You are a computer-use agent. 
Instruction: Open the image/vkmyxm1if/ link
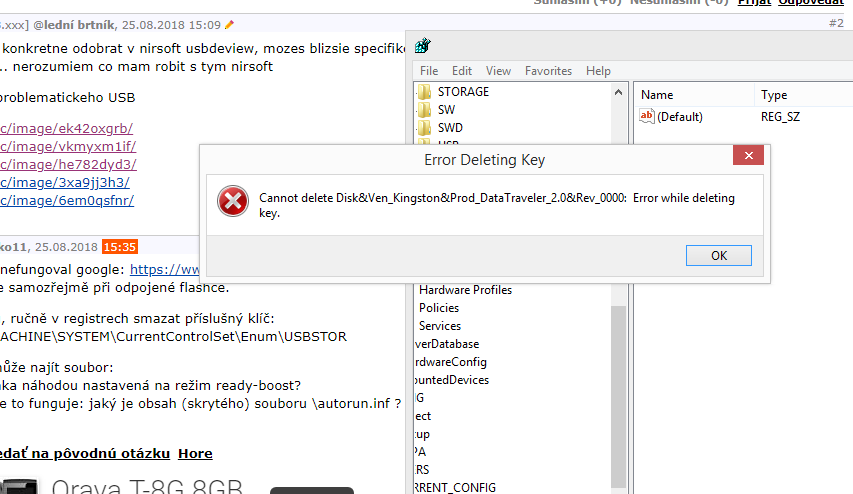pos(68,146)
